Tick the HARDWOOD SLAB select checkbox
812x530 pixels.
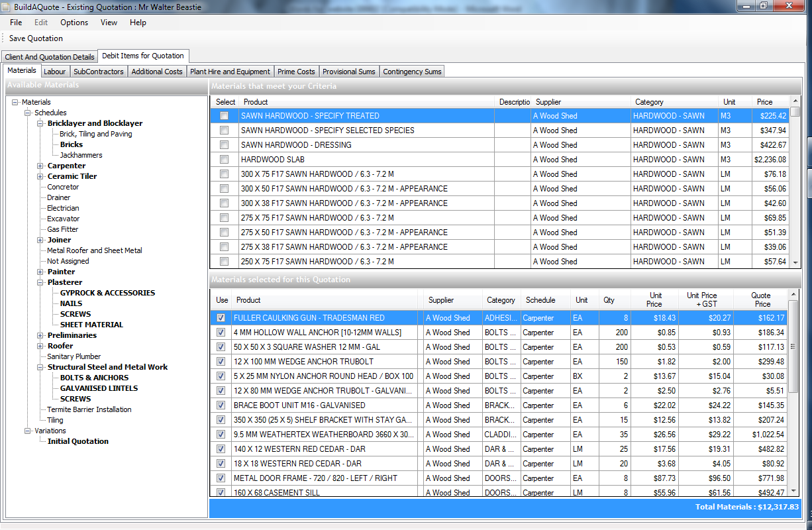coord(224,160)
